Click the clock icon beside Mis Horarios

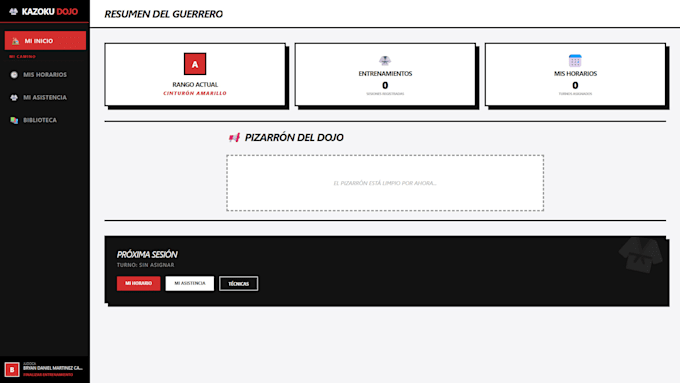[14, 75]
